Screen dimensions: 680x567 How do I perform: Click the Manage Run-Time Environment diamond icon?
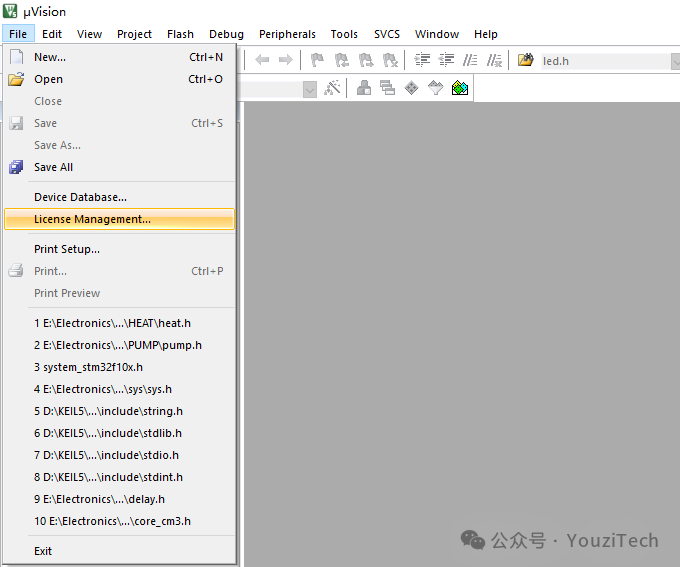[x=411, y=88]
